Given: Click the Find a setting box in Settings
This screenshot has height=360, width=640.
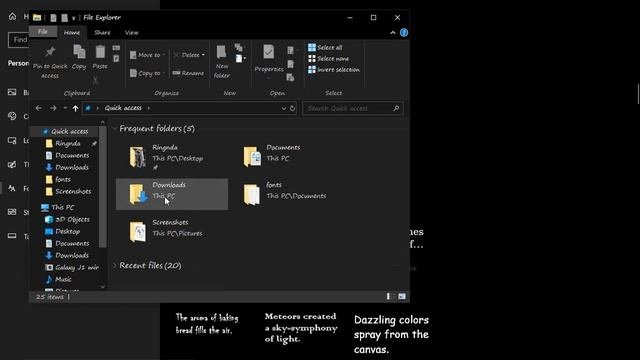Looking at the screenshot, I should [x=18, y=40].
